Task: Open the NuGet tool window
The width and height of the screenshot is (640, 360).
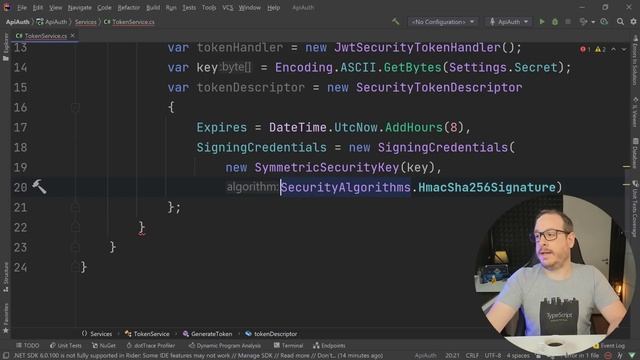Action: pos(104,345)
